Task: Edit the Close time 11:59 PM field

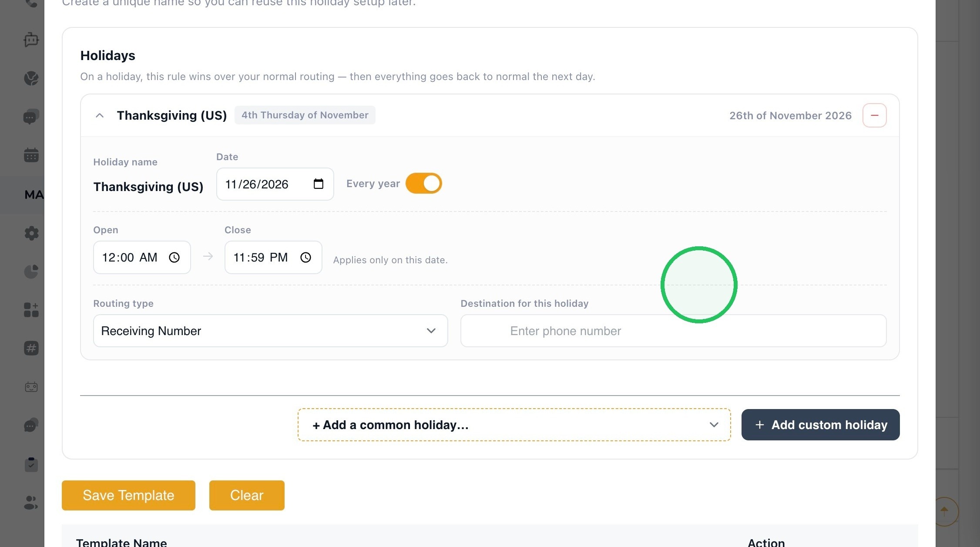Action: pyautogui.click(x=273, y=258)
